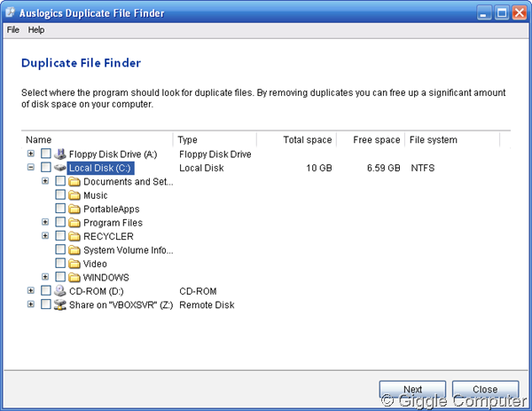Collapse the Local Disk (C:) tree node

click(31, 167)
